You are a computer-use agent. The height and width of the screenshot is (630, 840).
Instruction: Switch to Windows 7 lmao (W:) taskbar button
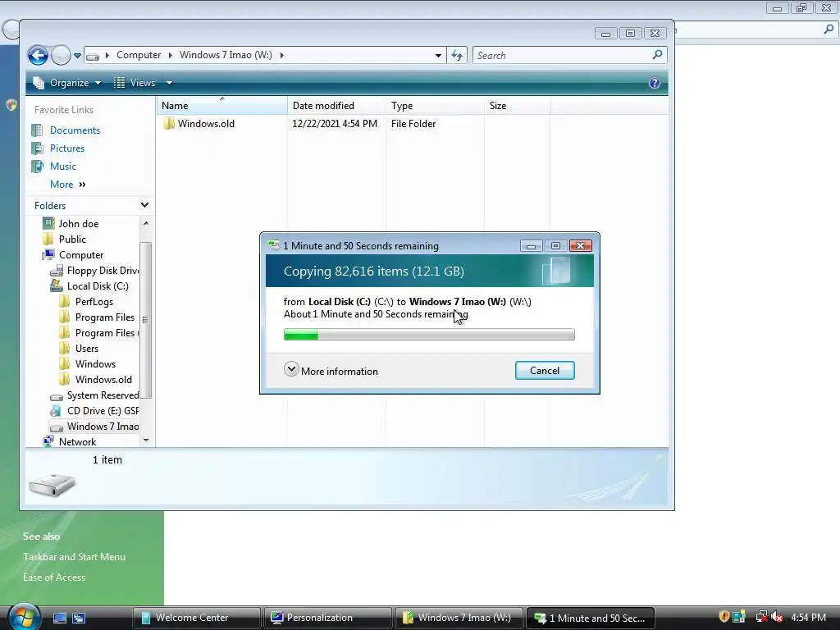tap(459, 618)
